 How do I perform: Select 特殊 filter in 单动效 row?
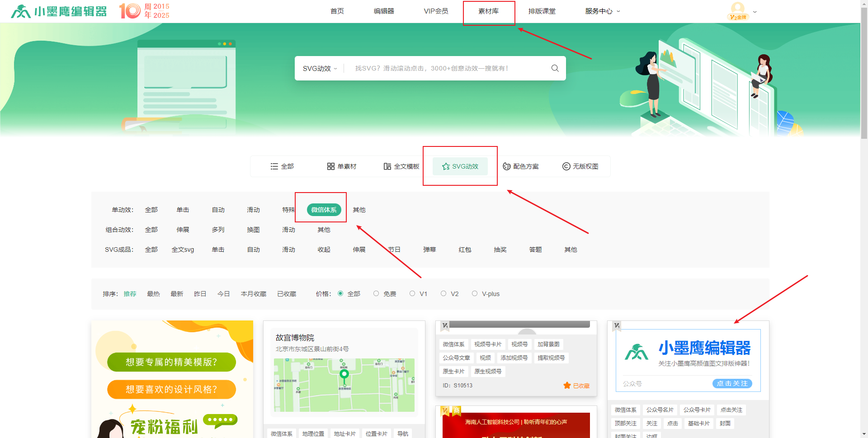click(288, 210)
